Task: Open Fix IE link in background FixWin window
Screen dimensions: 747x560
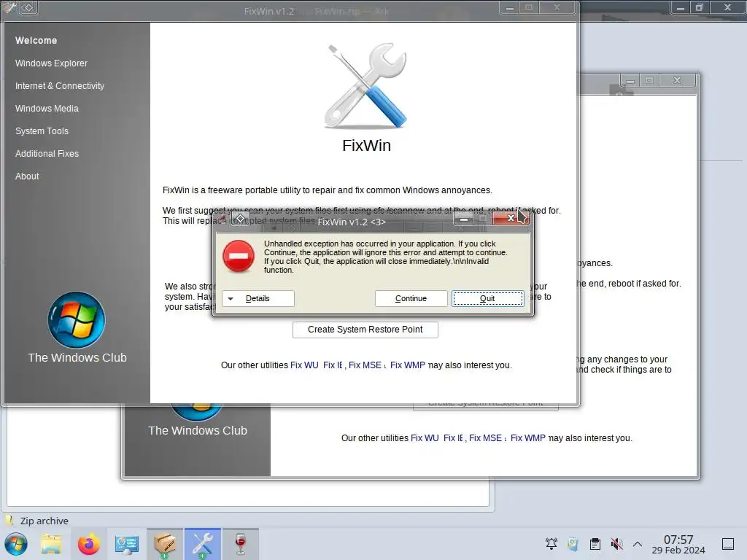Action: pyautogui.click(x=453, y=438)
